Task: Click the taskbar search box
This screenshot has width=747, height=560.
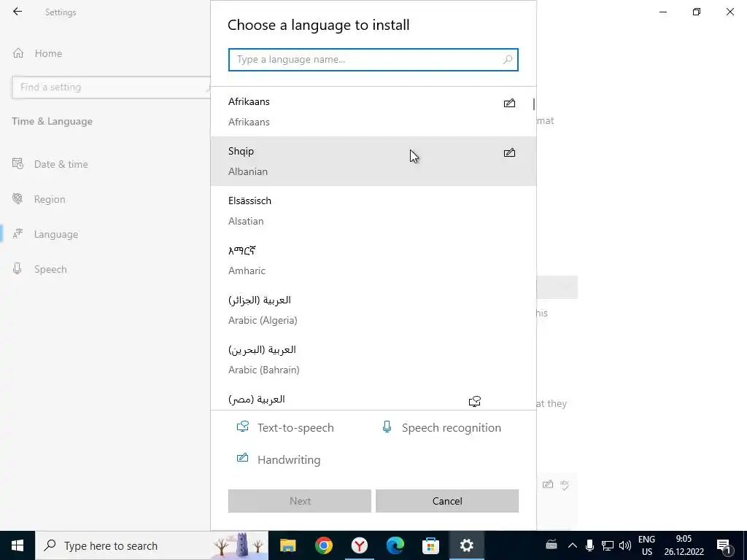Action: (152, 545)
